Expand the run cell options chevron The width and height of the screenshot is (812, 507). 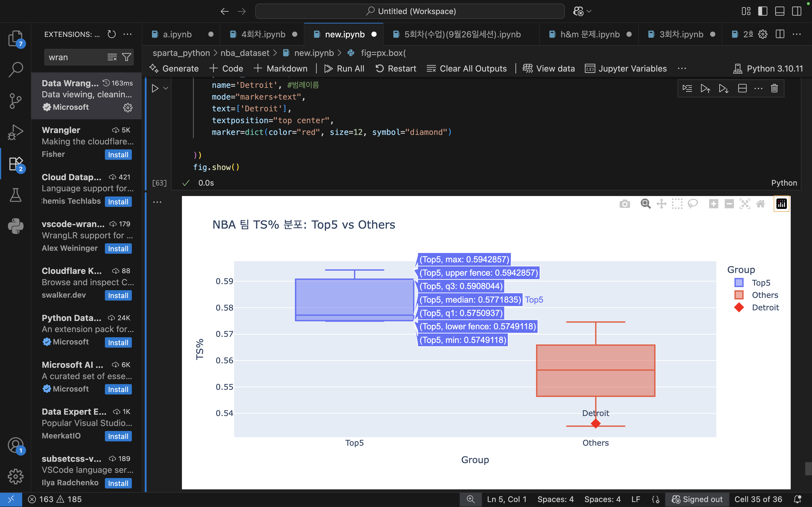point(166,88)
